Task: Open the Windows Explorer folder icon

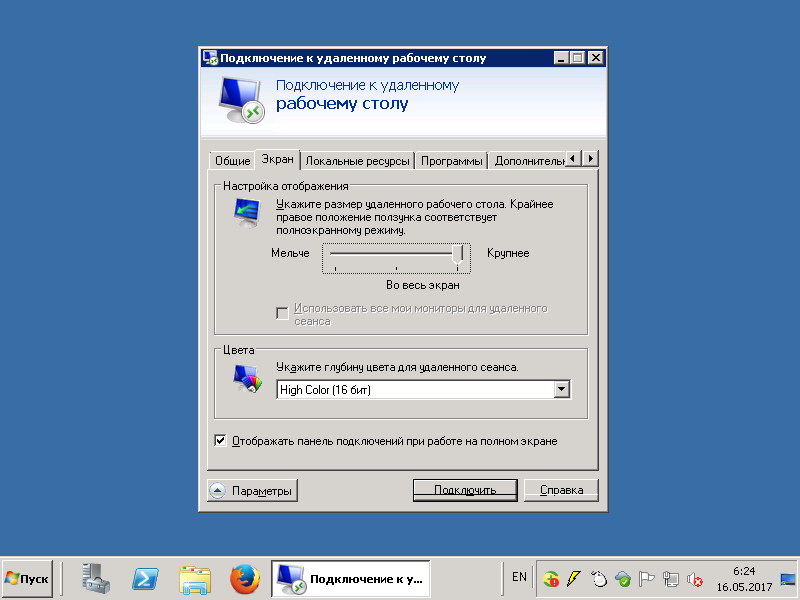Action: (x=195, y=579)
